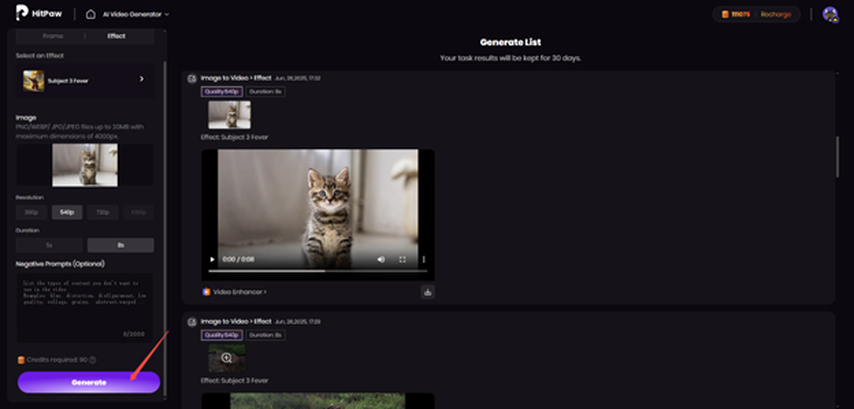Click the 0:00 / 0:08 video time display
The width and height of the screenshot is (854, 409).
pyautogui.click(x=239, y=260)
